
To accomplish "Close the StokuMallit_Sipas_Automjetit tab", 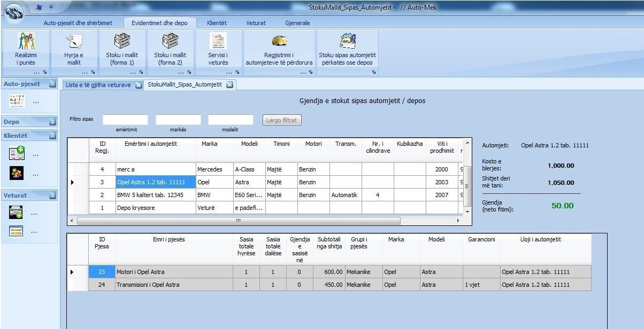I will 229,84.
